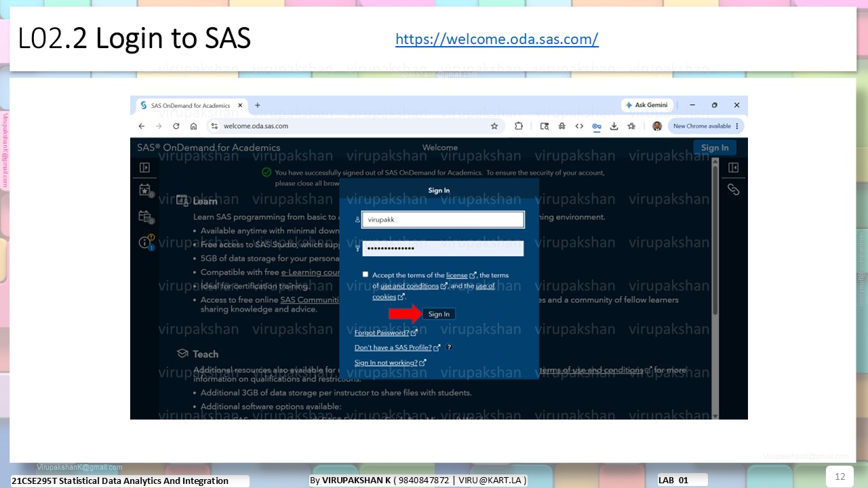The width and height of the screenshot is (868, 488).
Task: Toggle the right side panel icon
Action: (x=733, y=167)
